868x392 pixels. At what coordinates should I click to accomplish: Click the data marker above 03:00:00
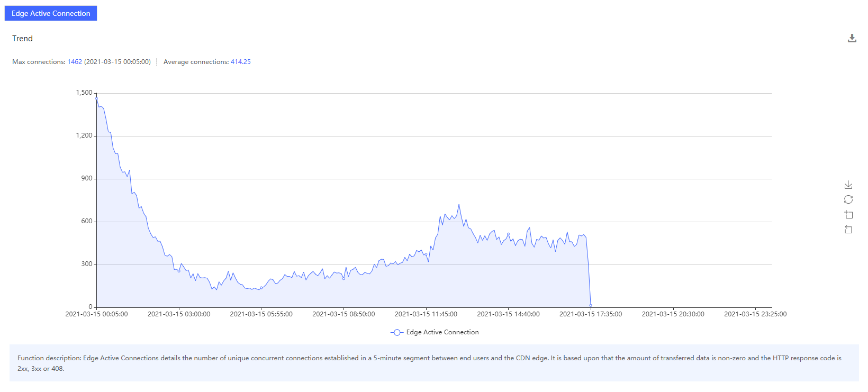179,271
